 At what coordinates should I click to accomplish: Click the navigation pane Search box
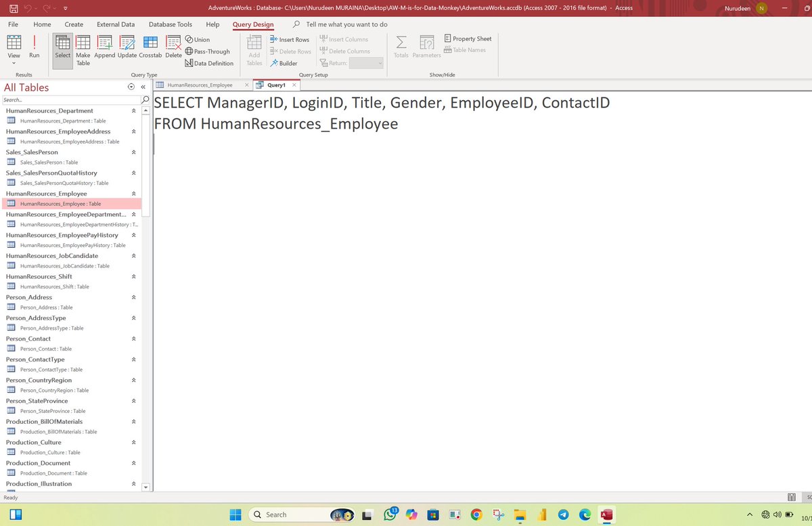pos(70,100)
